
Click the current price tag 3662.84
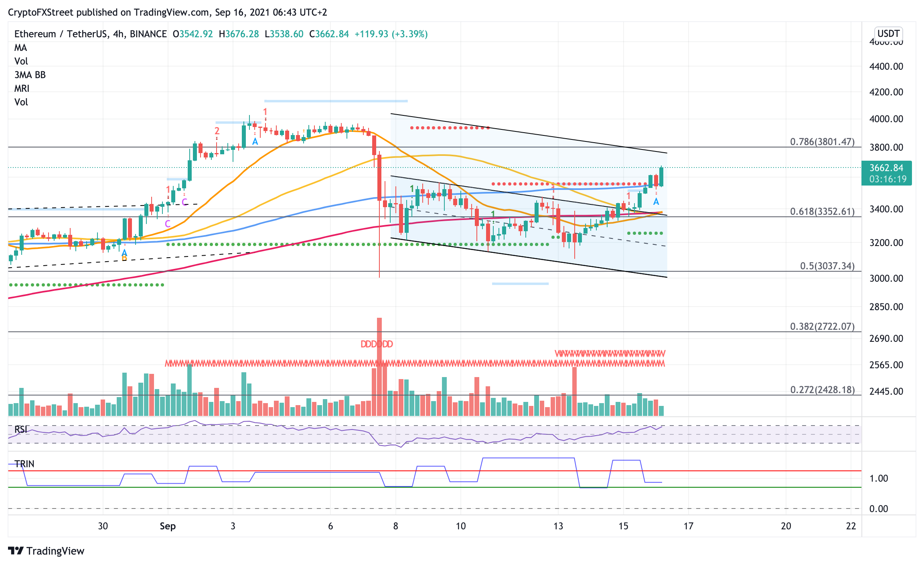(886, 168)
